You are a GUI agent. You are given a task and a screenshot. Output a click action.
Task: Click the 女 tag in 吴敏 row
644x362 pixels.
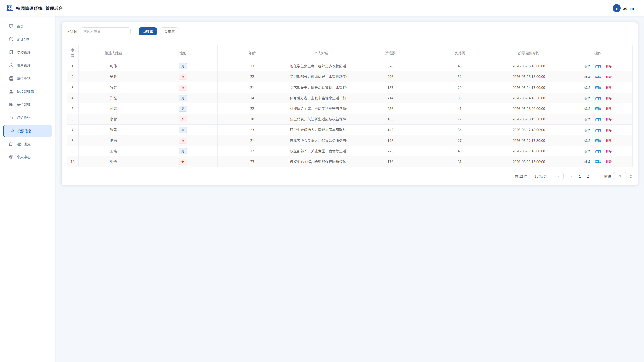183,77
